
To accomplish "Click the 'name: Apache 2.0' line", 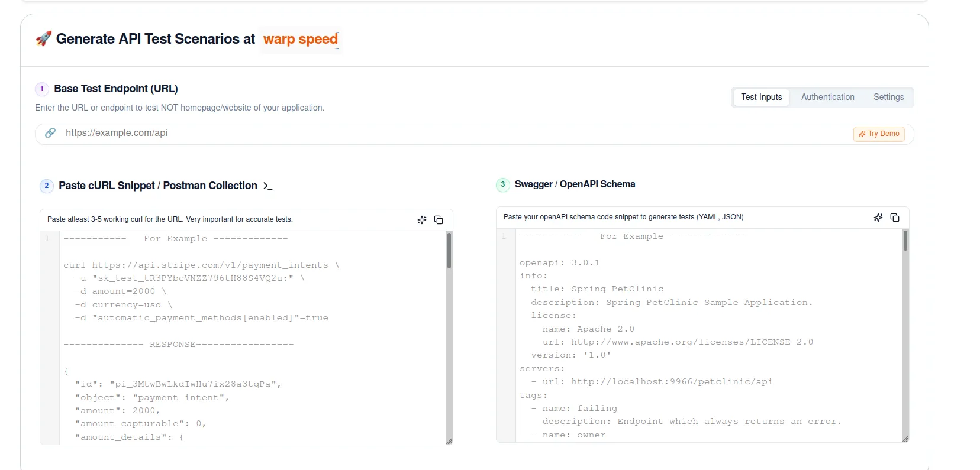I will pyautogui.click(x=588, y=329).
